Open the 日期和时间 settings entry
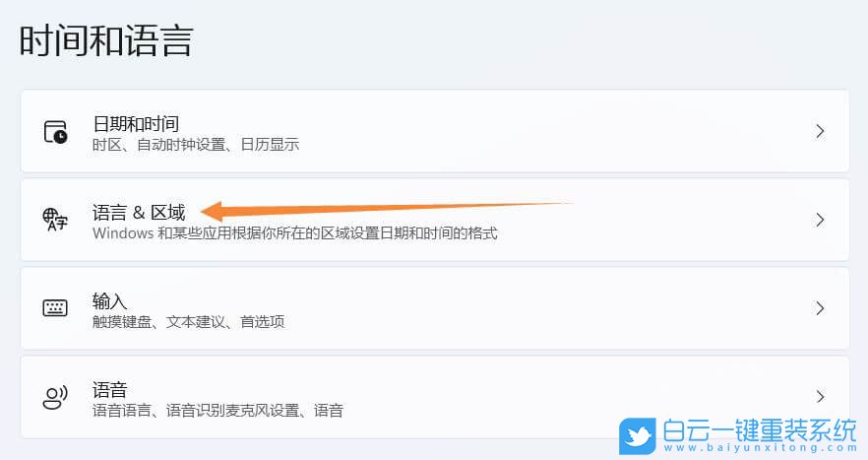Image resolution: width=868 pixels, height=460 pixels. pyautogui.click(x=136, y=123)
